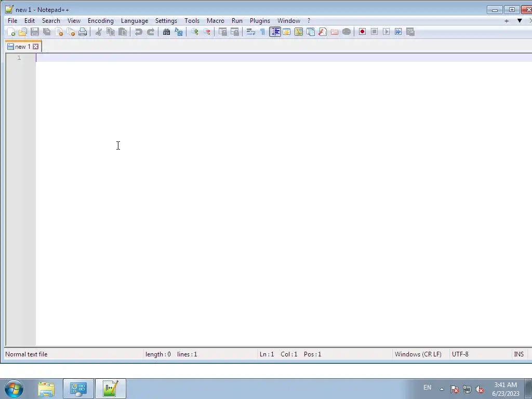
Task: Click Run Macro Multiple Times icon
Action: pos(398,32)
